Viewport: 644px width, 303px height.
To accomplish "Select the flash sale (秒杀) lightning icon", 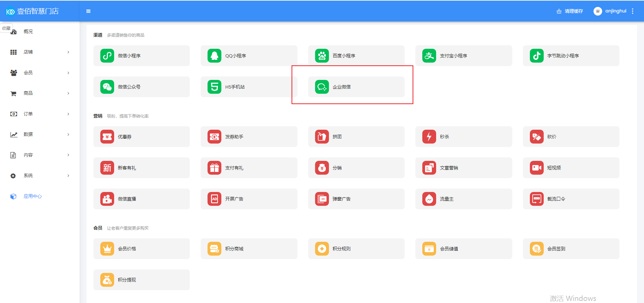I will click(x=429, y=137).
